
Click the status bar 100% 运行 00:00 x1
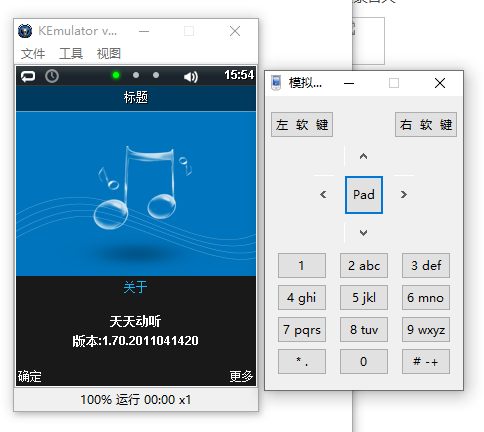pyautogui.click(x=136, y=400)
